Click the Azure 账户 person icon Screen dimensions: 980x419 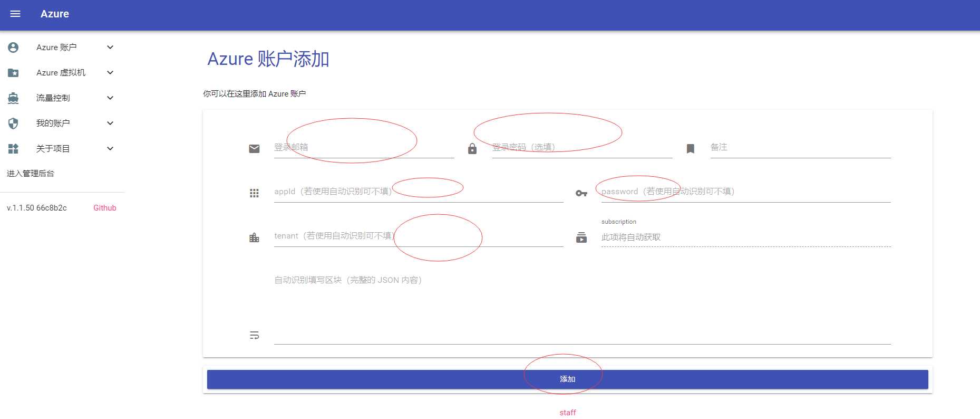13,47
